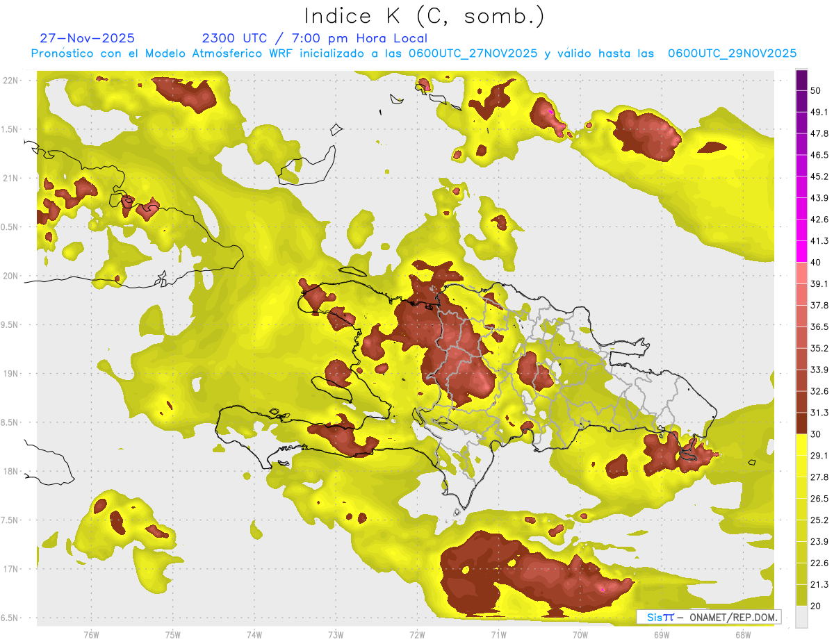Click colorbar label '35.2'
The height and width of the screenshot is (644, 834).
click(819, 348)
